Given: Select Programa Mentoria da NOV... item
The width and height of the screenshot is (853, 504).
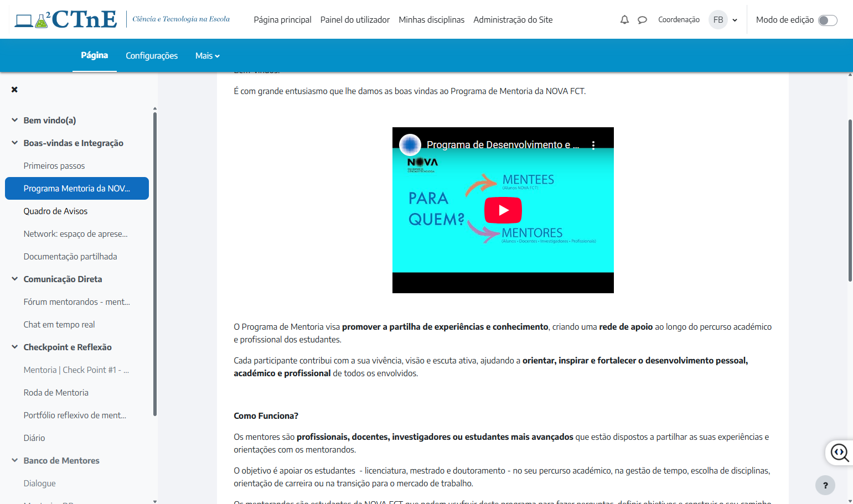Looking at the screenshot, I should tap(77, 188).
